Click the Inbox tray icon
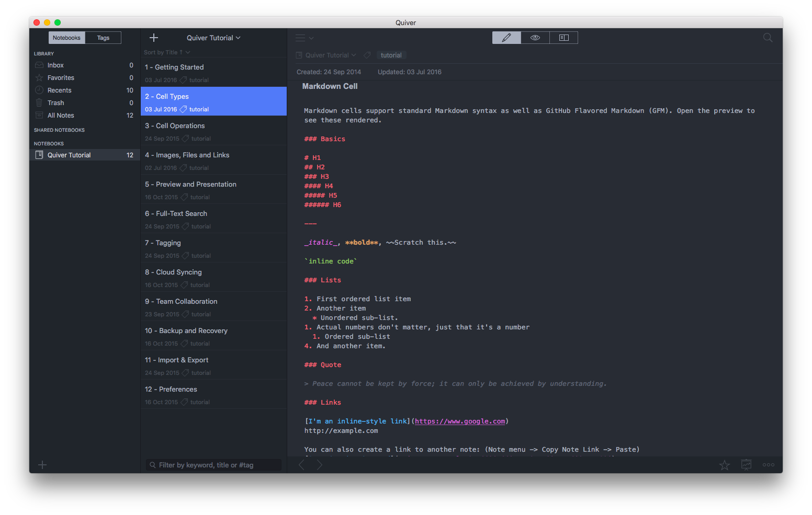The height and width of the screenshot is (515, 812). (39, 65)
